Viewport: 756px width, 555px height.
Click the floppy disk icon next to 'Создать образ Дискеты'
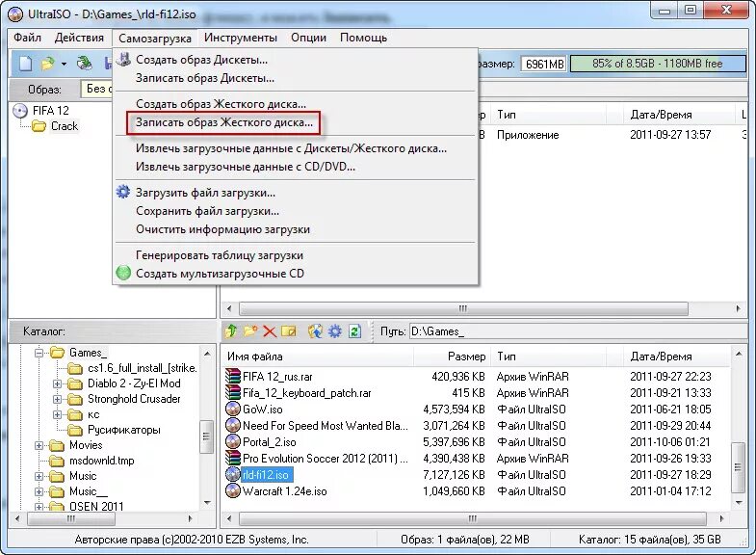(x=124, y=60)
